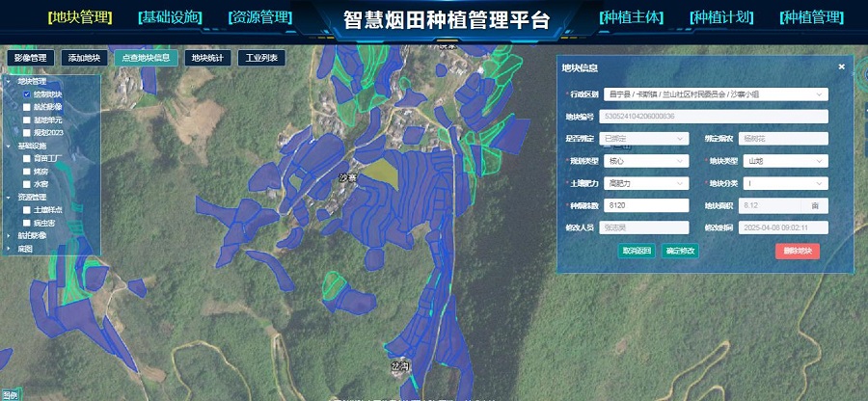The image size is (868, 401).
Task: Enable the 规划2023 layer checkbox
Action: coord(27,133)
